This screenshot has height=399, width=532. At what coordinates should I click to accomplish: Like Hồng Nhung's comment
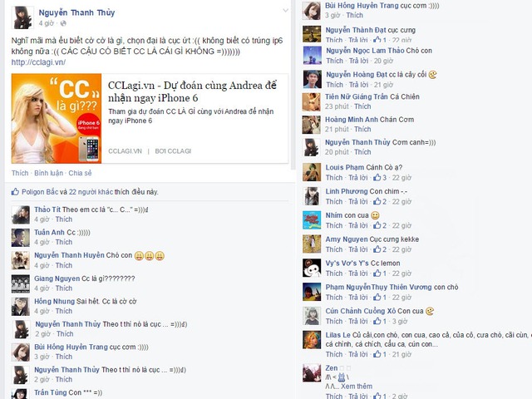(x=64, y=311)
